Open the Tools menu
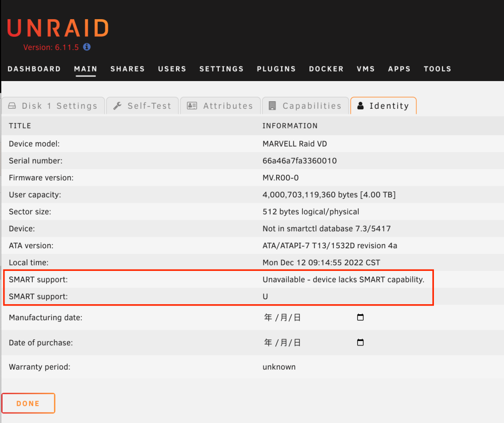Screen dimensions: 504x423 [437, 68]
